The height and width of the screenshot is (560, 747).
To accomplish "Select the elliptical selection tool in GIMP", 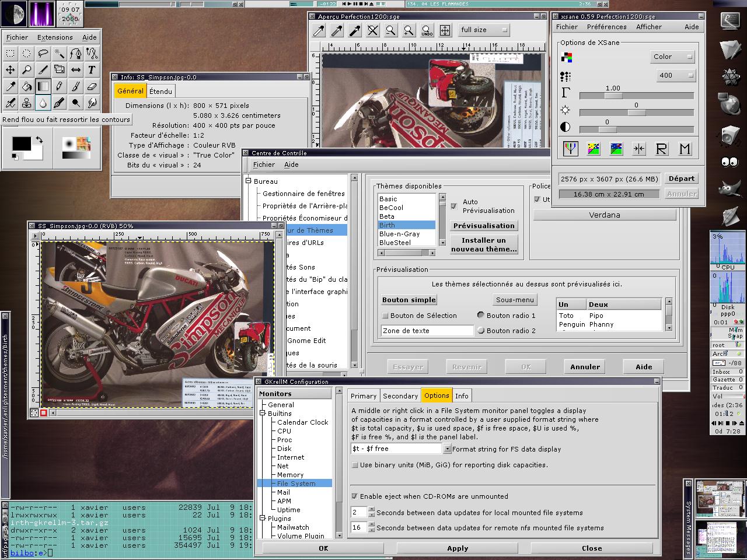I will (x=26, y=54).
